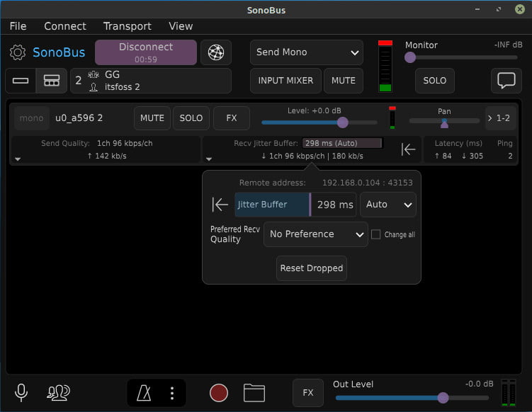Open the Send Mono dropdown
This screenshot has height=412, width=532.
coord(307,52)
